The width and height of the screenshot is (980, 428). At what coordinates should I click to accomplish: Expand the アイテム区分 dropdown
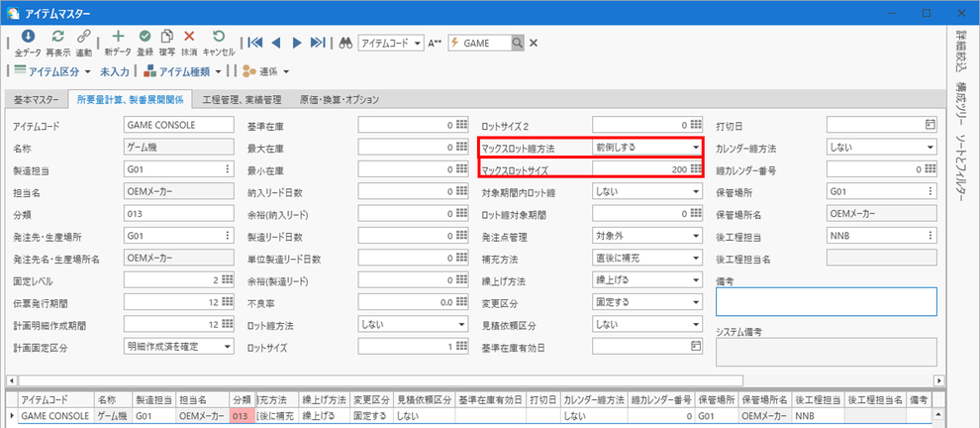coord(87,72)
